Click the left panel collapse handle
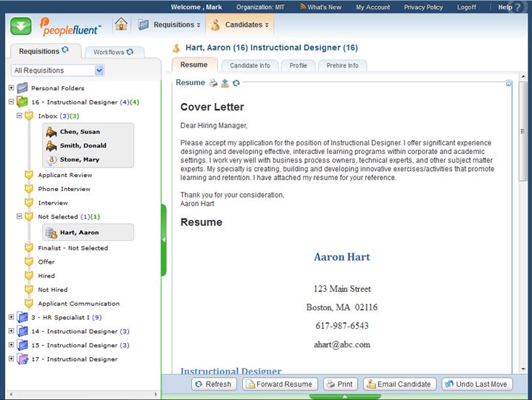This screenshot has height=400, width=532. 164,240
